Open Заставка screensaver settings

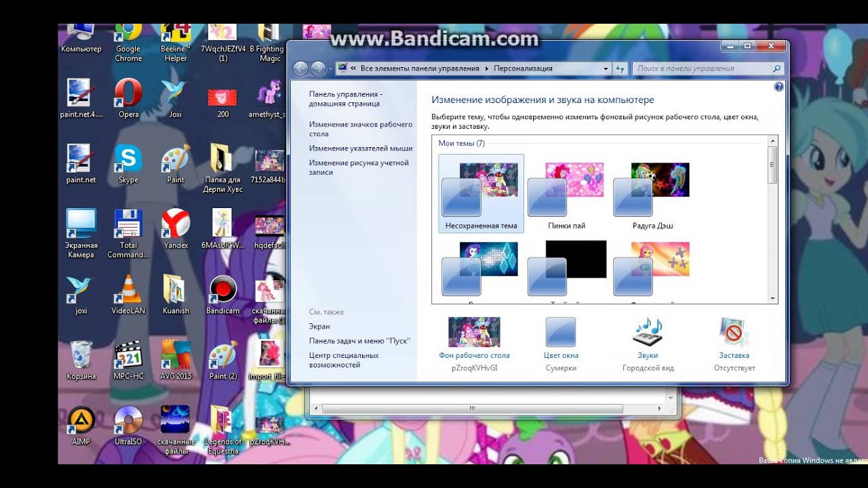click(734, 344)
